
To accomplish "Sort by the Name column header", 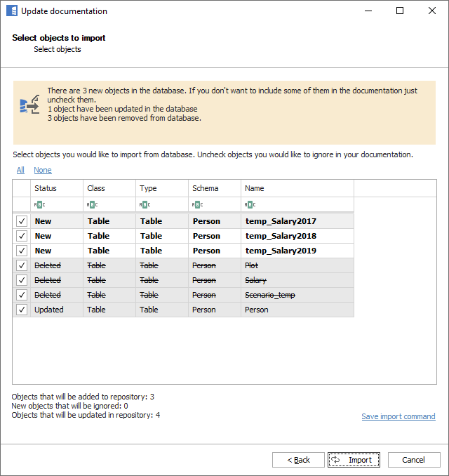I will point(297,188).
